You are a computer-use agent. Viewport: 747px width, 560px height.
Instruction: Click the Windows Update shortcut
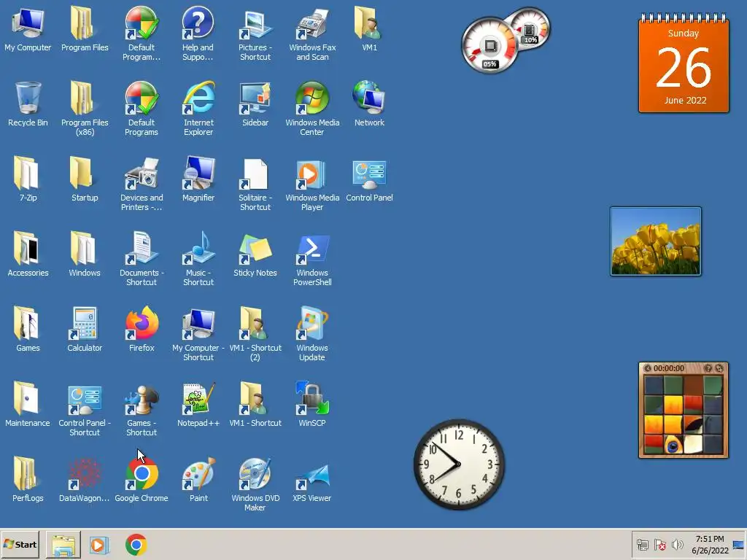click(312, 335)
